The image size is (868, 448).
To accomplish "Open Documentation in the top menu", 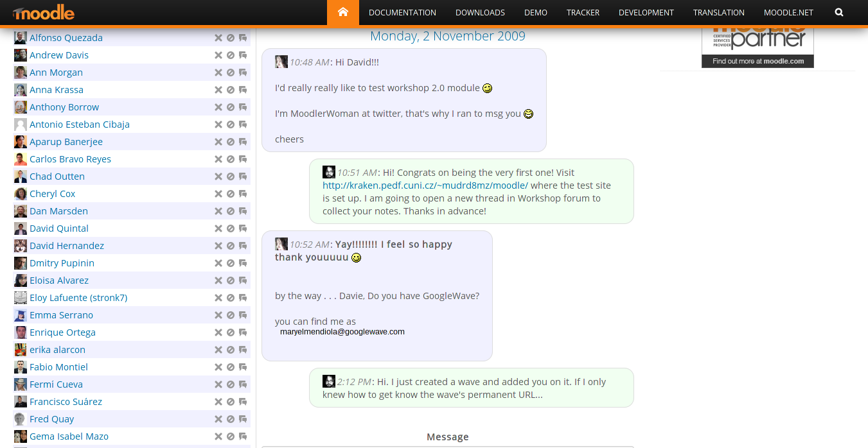I will pyautogui.click(x=402, y=12).
